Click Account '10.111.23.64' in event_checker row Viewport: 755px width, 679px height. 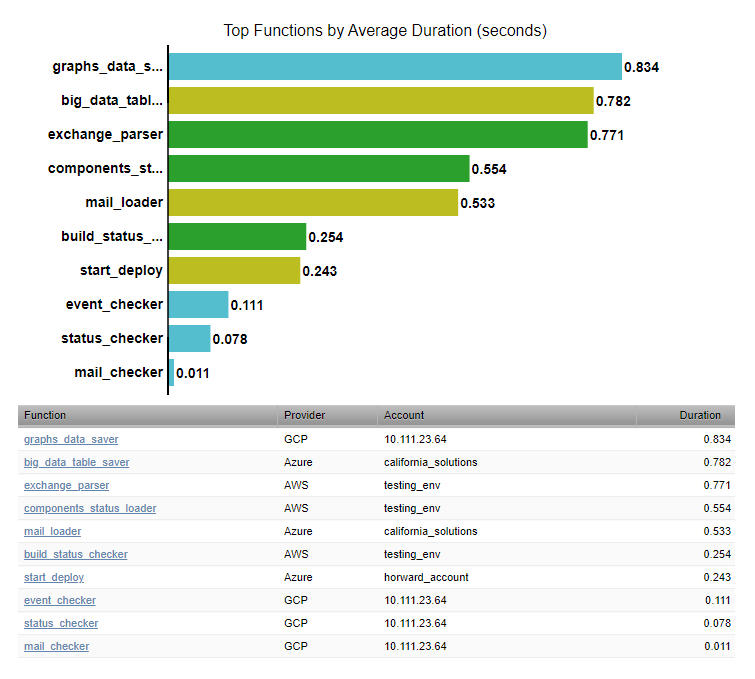click(x=415, y=601)
